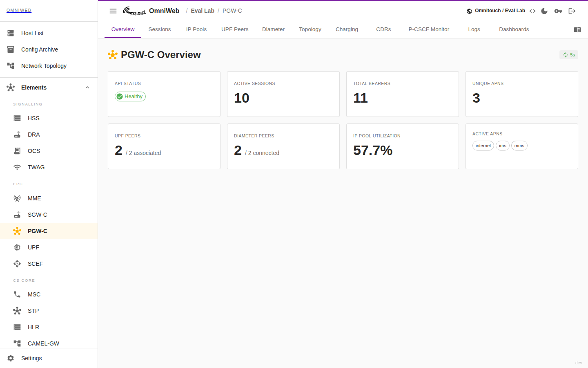The width and height of the screenshot is (588, 368).
Task: Click the internet APN chip
Action: point(483,146)
